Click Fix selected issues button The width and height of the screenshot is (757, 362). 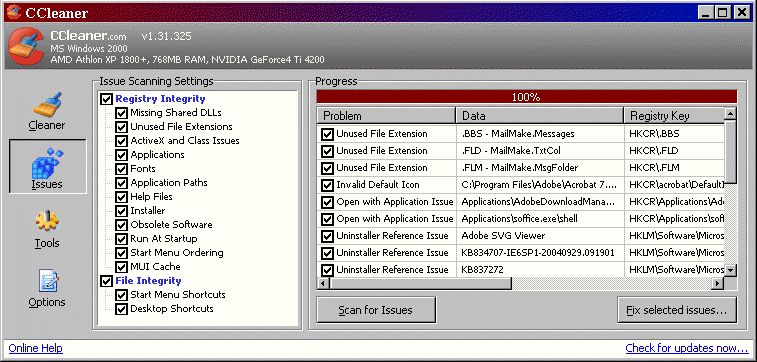pos(677,310)
